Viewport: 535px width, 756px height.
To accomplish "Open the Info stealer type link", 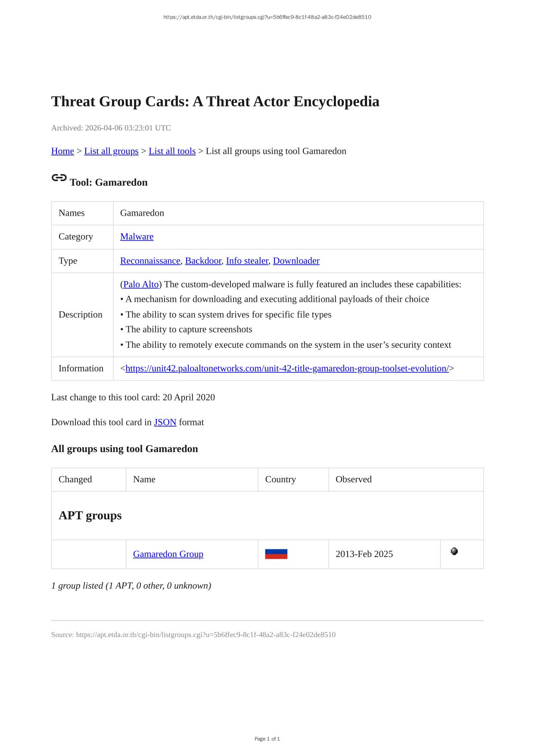I will pos(247,261).
